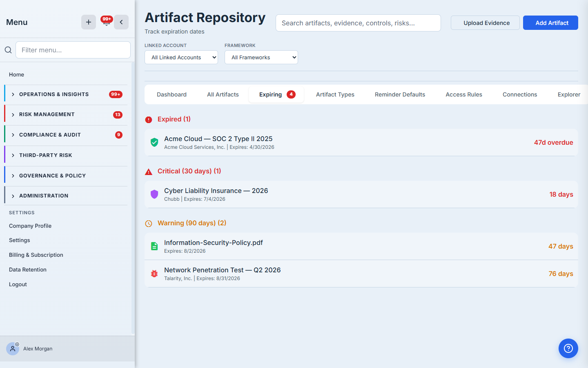
Task: Click the 47d overdue status
Action: tap(553, 142)
